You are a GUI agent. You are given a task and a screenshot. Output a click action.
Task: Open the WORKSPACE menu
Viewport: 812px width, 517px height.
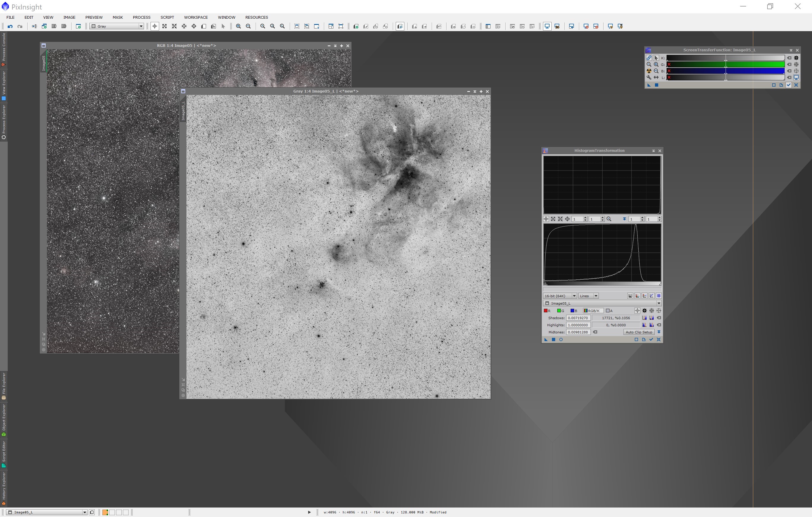[196, 17]
